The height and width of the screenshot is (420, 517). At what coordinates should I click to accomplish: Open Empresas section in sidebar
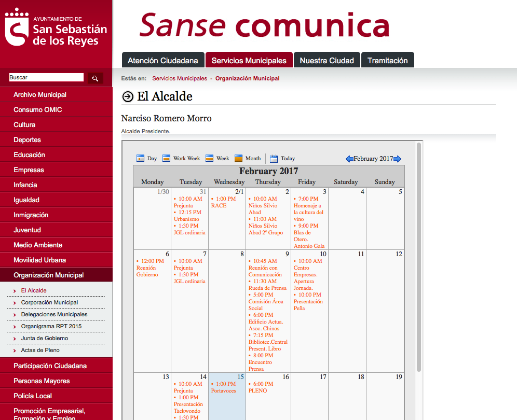pyautogui.click(x=56, y=170)
